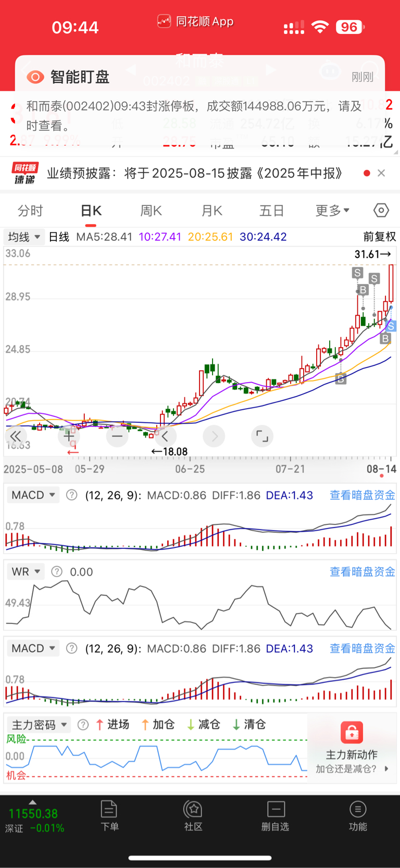Tap the 进场 legend arrow
The width and height of the screenshot is (400, 868).
99,725
